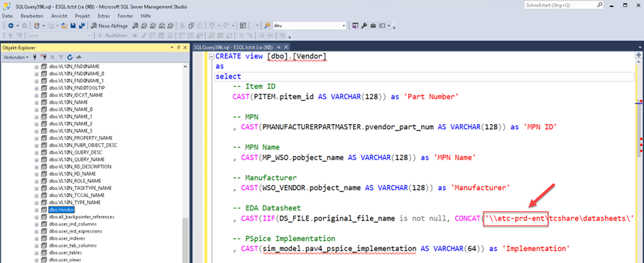Image resolution: width=644 pixels, height=263 pixels.
Task: Open the Verbinden dropdown
Action: point(16,57)
